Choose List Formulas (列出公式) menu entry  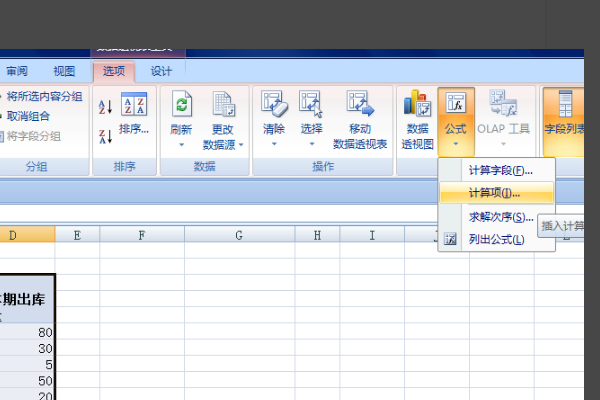[x=496, y=239]
